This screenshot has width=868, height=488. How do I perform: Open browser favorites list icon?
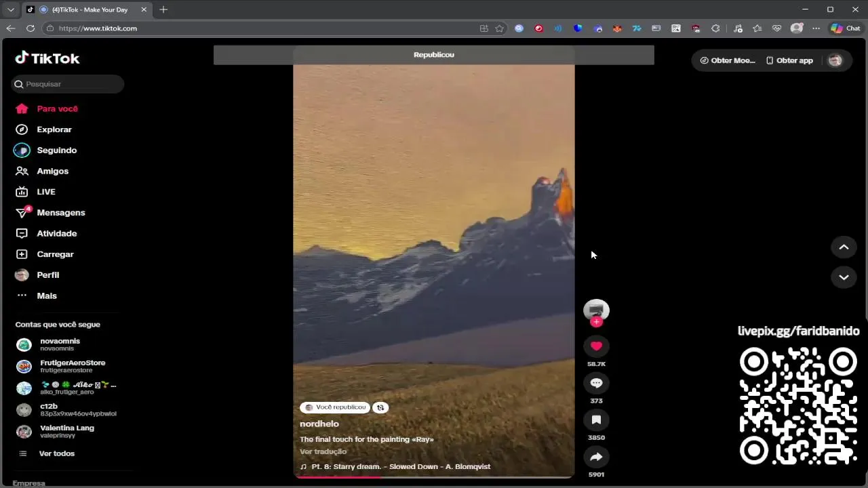(x=757, y=28)
